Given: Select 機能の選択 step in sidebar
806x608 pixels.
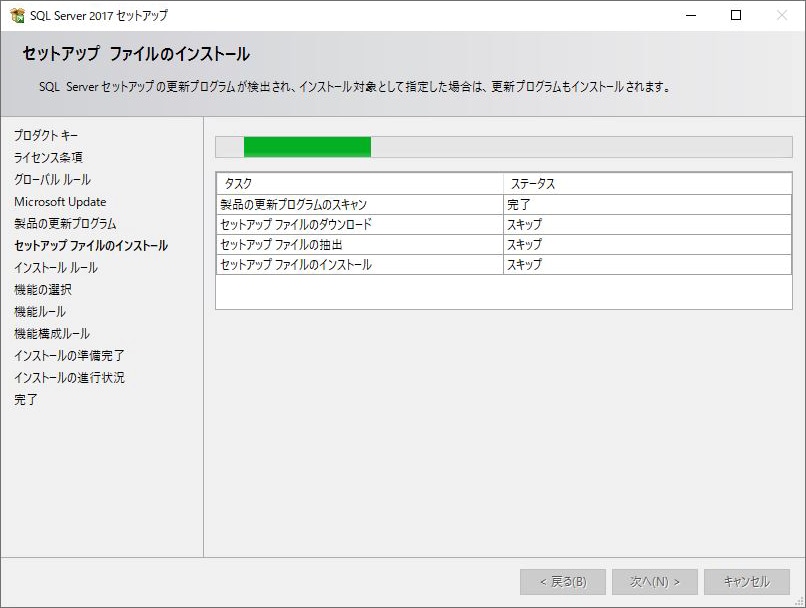Looking at the screenshot, I should [43, 290].
